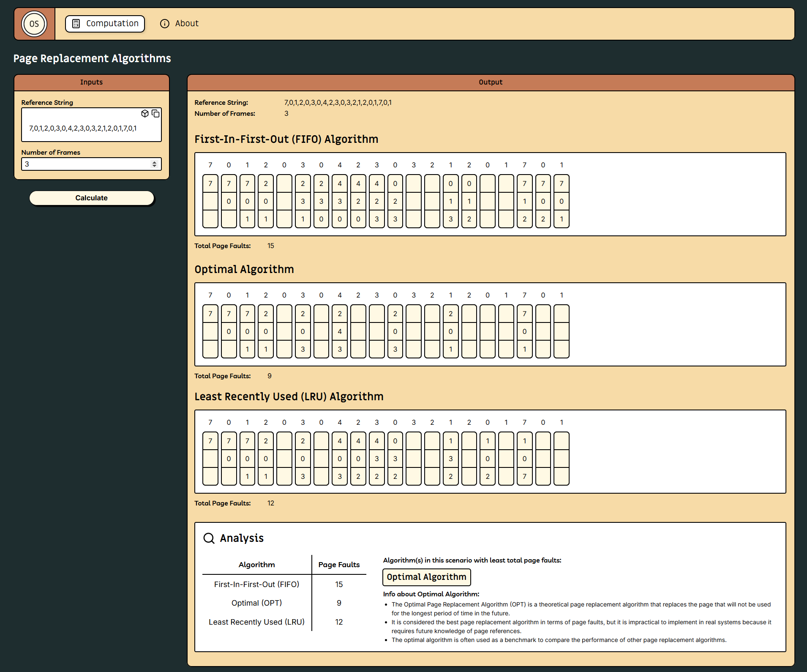Screen dimensions: 807x672
Task: Click the Output panel header
Action: (x=491, y=82)
